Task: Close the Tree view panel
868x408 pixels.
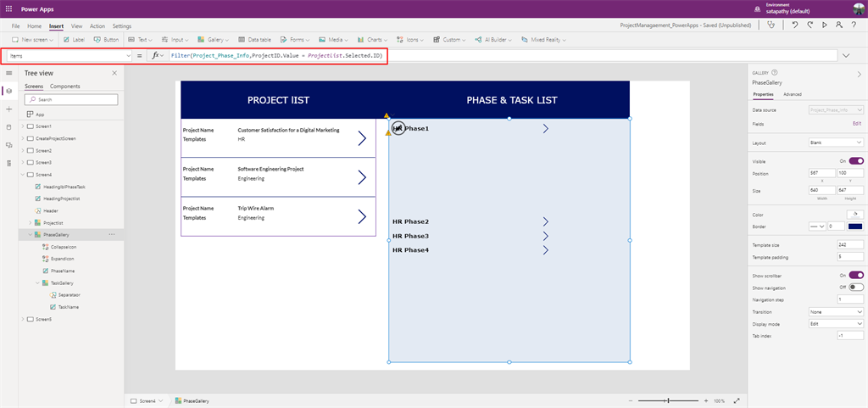Action: pos(114,74)
